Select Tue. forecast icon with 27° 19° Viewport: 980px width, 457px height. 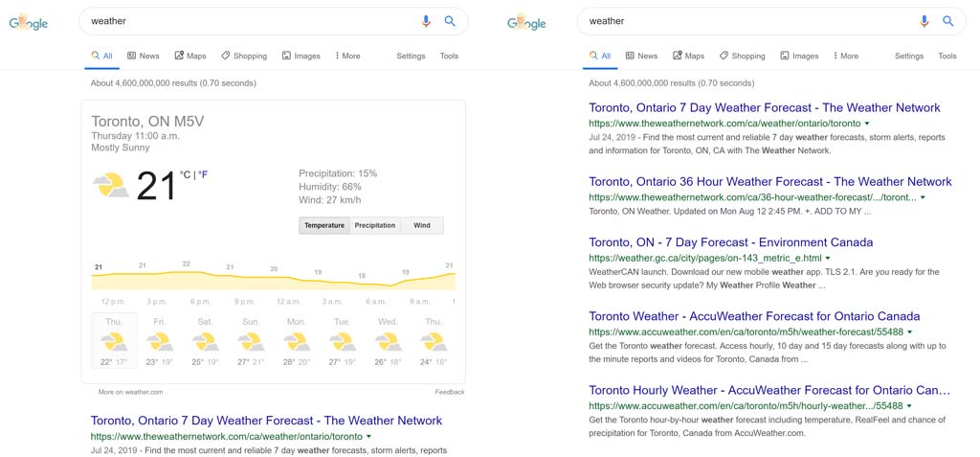[342, 342]
